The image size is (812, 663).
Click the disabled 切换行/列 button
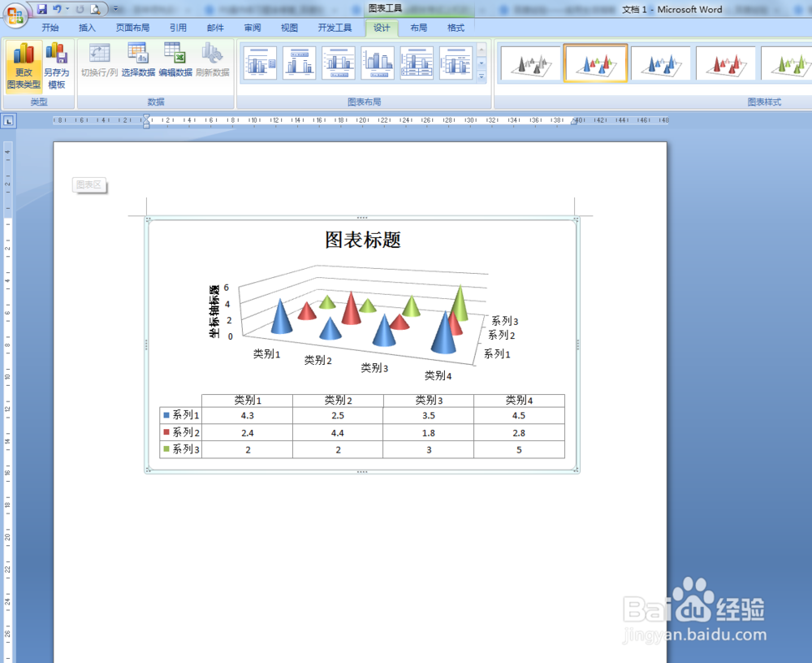tap(99, 61)
